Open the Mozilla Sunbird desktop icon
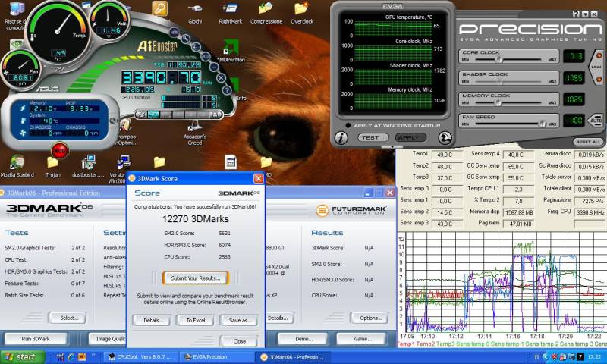607x364 pixels. click(17, 166)
